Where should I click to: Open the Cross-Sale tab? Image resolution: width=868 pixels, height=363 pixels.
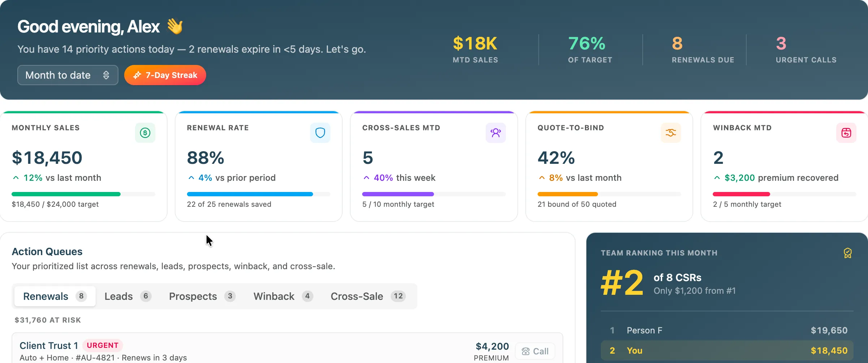(368, 296)
